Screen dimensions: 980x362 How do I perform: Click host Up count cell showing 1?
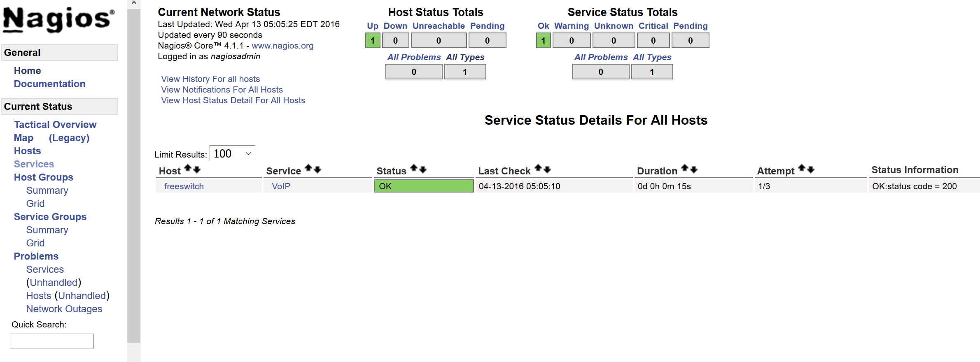[x=373, y=41]
